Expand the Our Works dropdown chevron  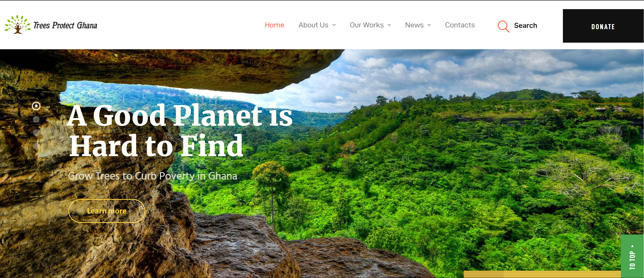click(x=389, y=25)
